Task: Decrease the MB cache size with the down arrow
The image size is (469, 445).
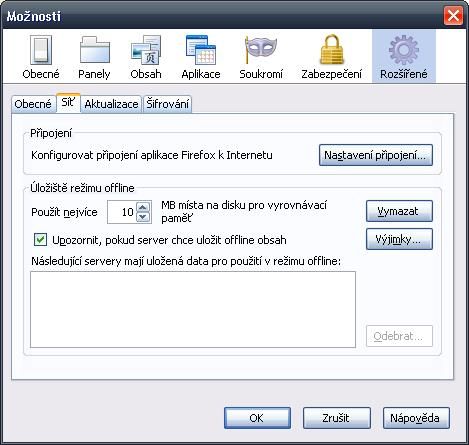Action: [x=143, y=217]
